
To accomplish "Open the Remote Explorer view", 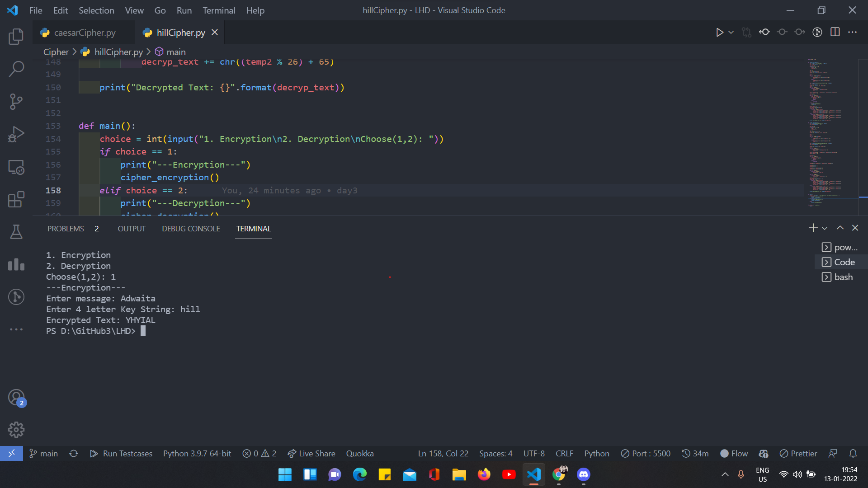I will (x=16, y=167).
